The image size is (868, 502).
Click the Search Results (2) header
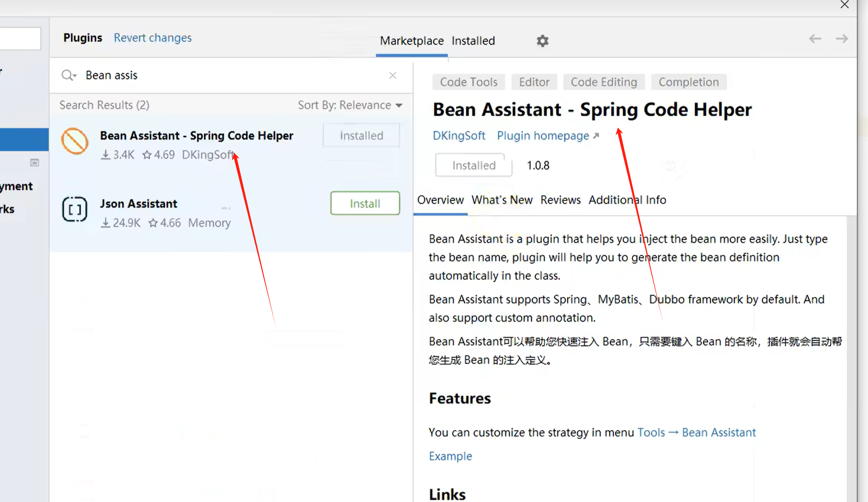coord(104,105)
